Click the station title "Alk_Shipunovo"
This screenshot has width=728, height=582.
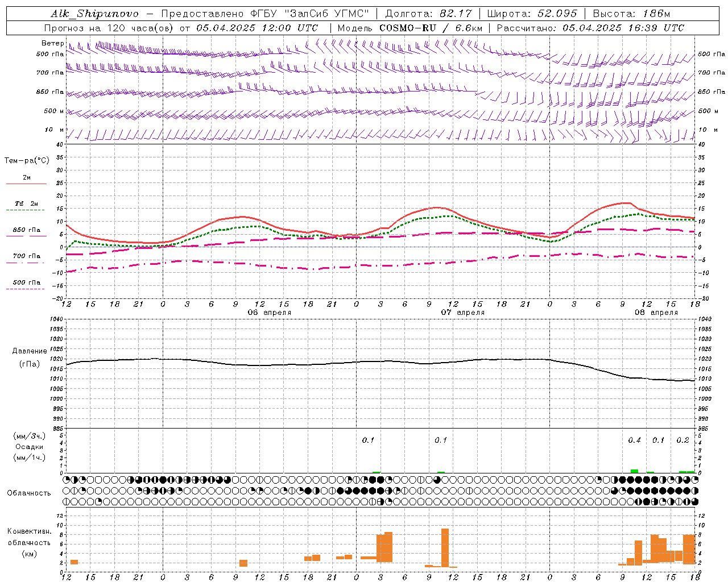[94, 14]
